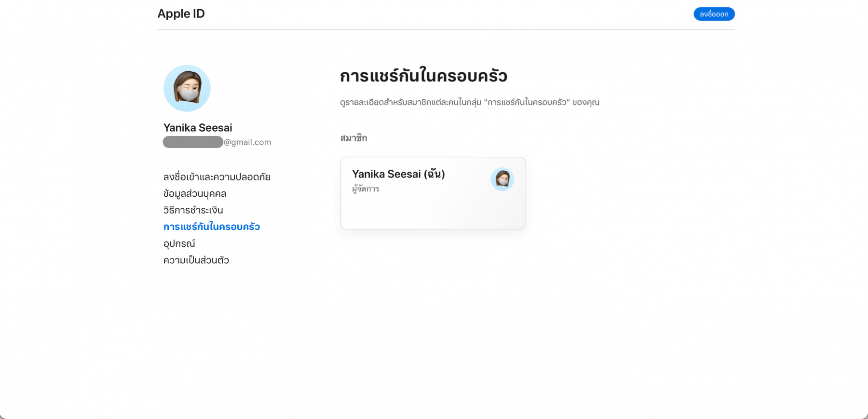
Task: Click the divider line below Apple ID header
Action: click(446, 30)
